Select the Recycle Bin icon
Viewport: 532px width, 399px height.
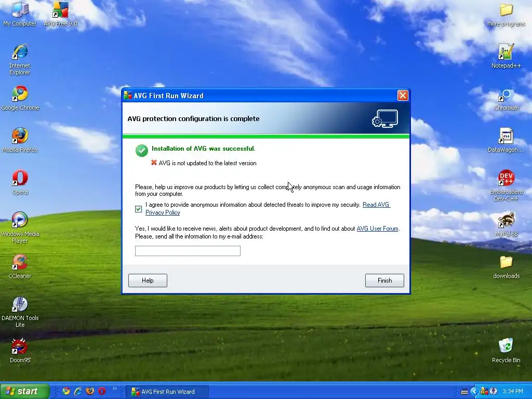coord(506,351)
